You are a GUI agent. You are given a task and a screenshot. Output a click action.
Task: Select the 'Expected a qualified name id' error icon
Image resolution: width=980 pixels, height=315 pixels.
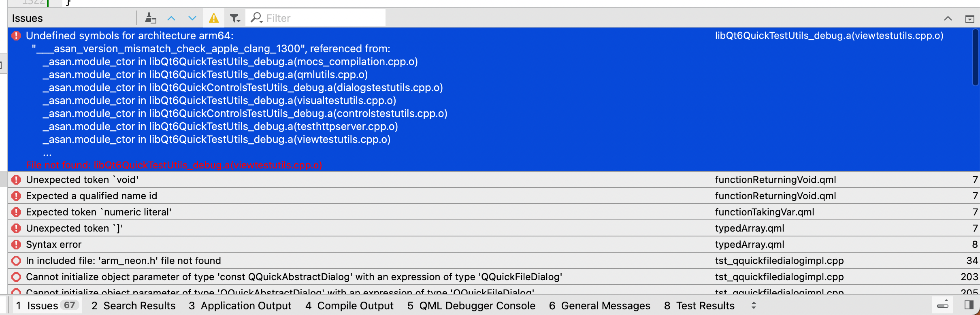[x=16, y=196]
